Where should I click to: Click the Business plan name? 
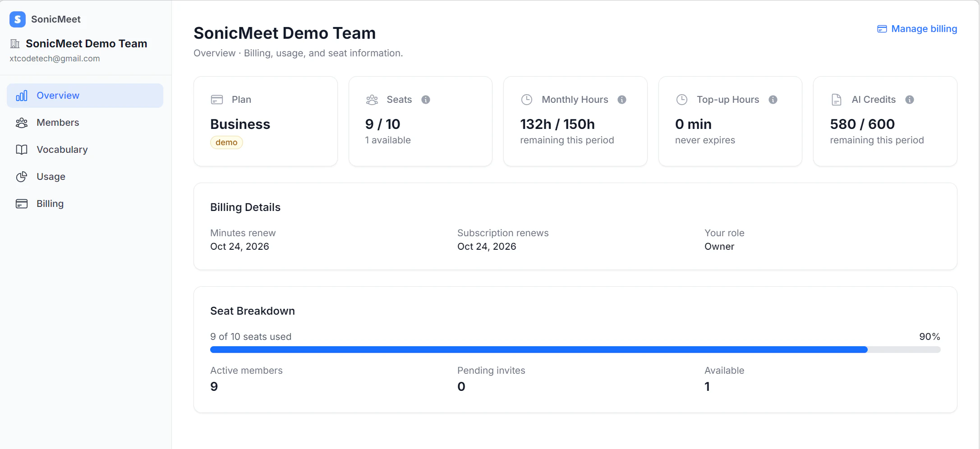pyautogui.click(x=240, y=124)
